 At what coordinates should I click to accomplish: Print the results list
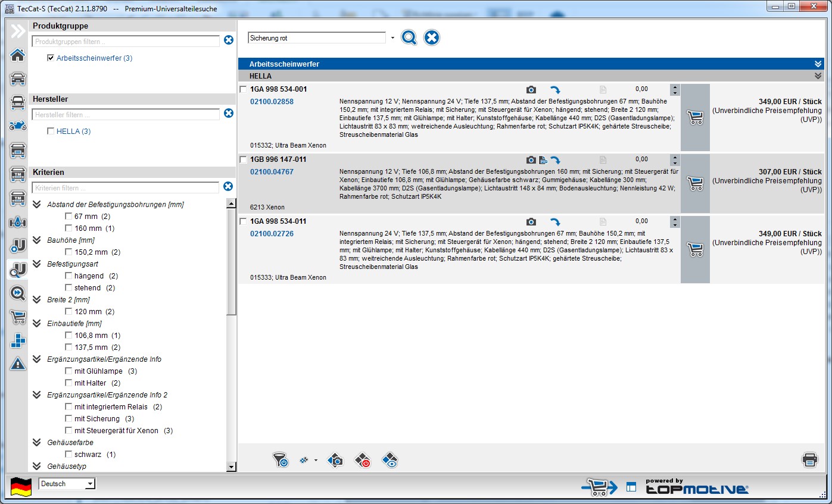click(809, 459)
